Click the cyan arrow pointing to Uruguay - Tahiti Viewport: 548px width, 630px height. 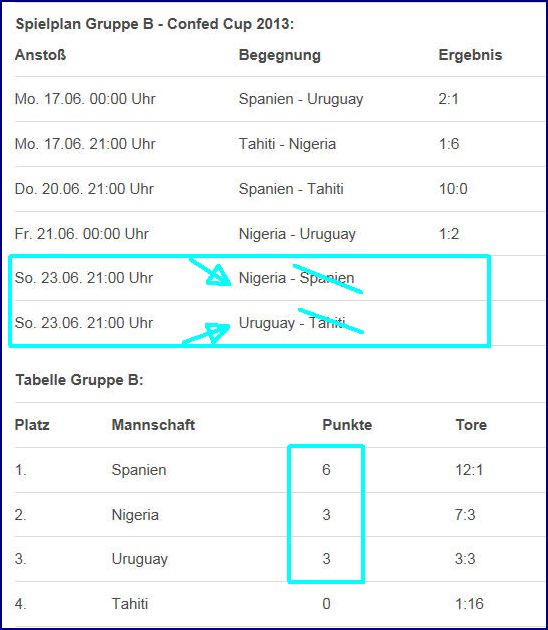pyautogui.click(x=207, y=333)
